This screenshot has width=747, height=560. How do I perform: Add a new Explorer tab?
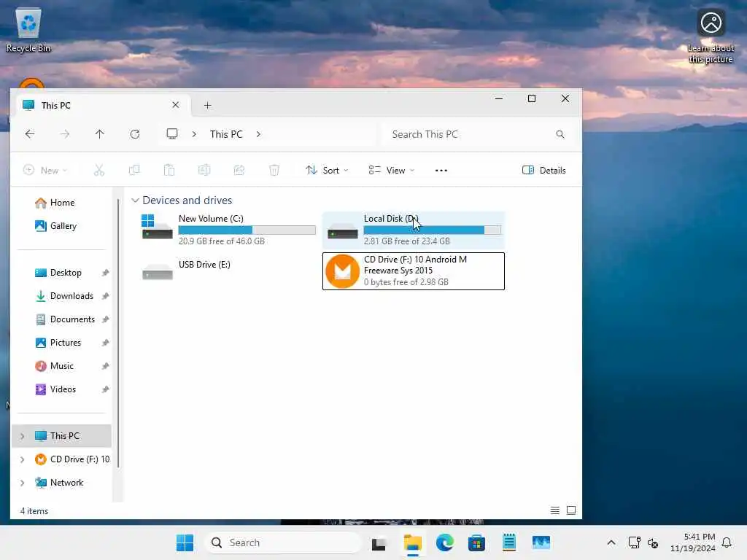click(x=208, y=105)
